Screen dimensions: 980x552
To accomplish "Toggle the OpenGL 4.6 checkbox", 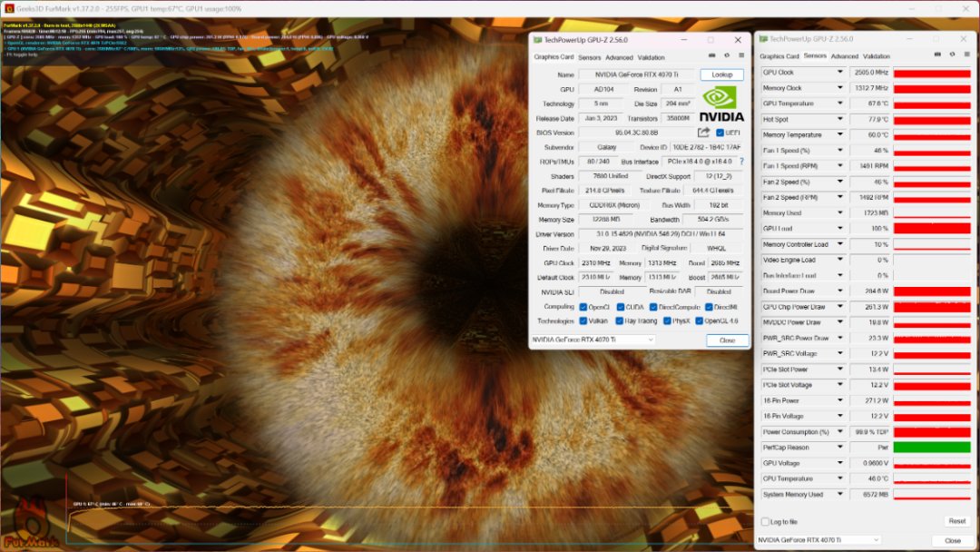I will [700, 320].
